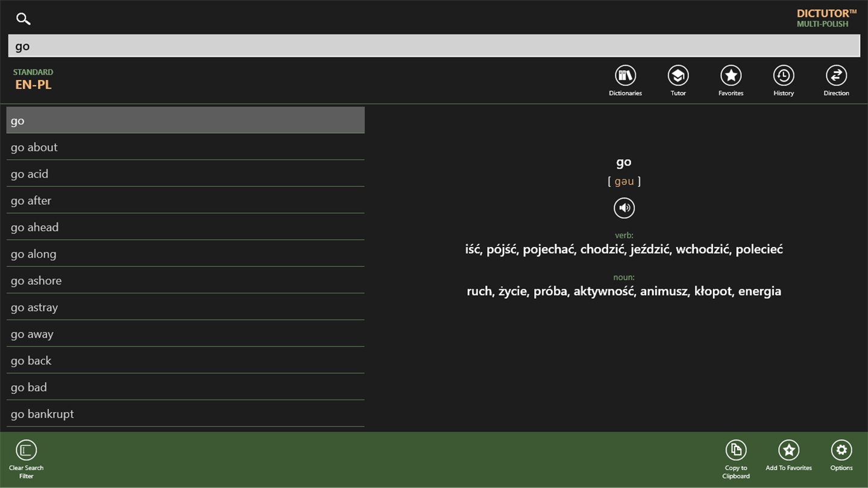Screen dimensions: 868x488
Task: Select the "go back" list item
Action: point(186,360)
